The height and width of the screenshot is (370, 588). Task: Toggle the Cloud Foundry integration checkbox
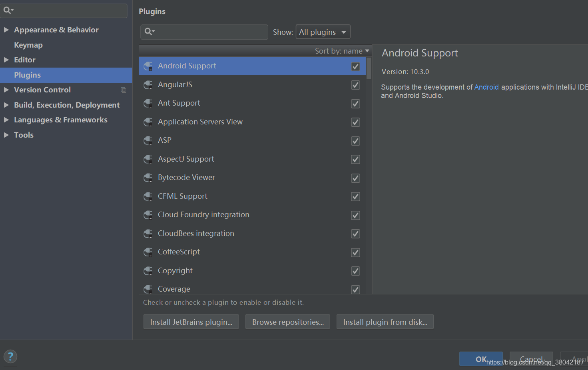[x=355, y=215]
